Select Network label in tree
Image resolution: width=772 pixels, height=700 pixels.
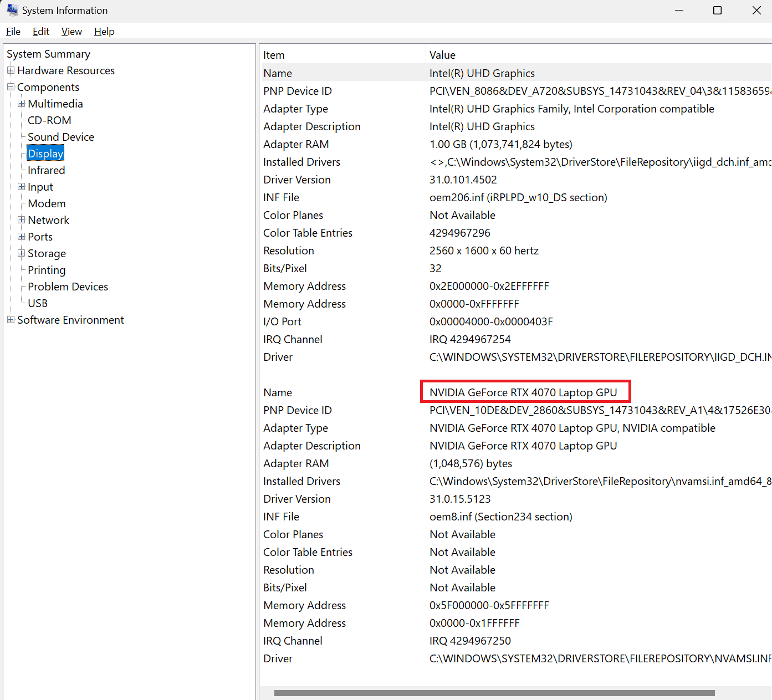[49, 220]
